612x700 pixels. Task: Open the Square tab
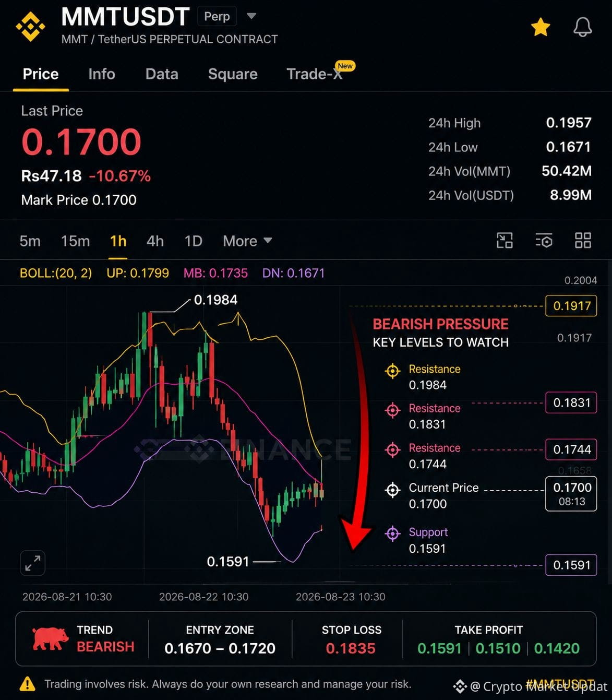point(233,74)
